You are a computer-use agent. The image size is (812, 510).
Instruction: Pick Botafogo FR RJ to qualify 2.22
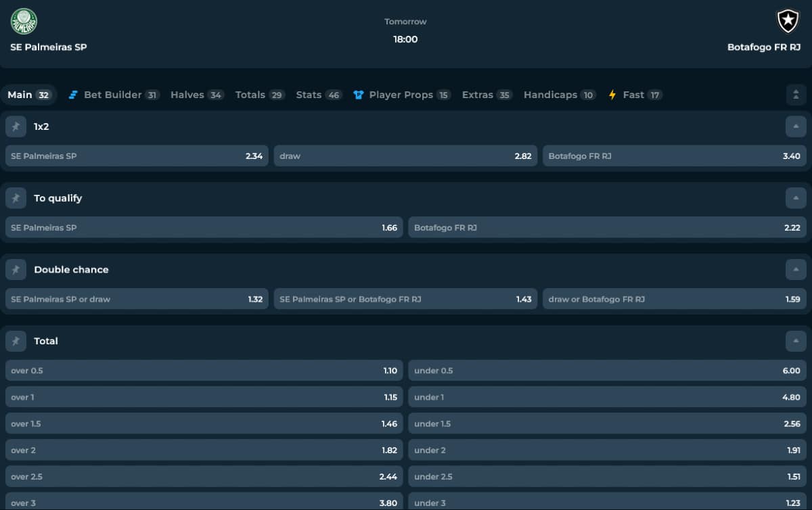[608, 227]
